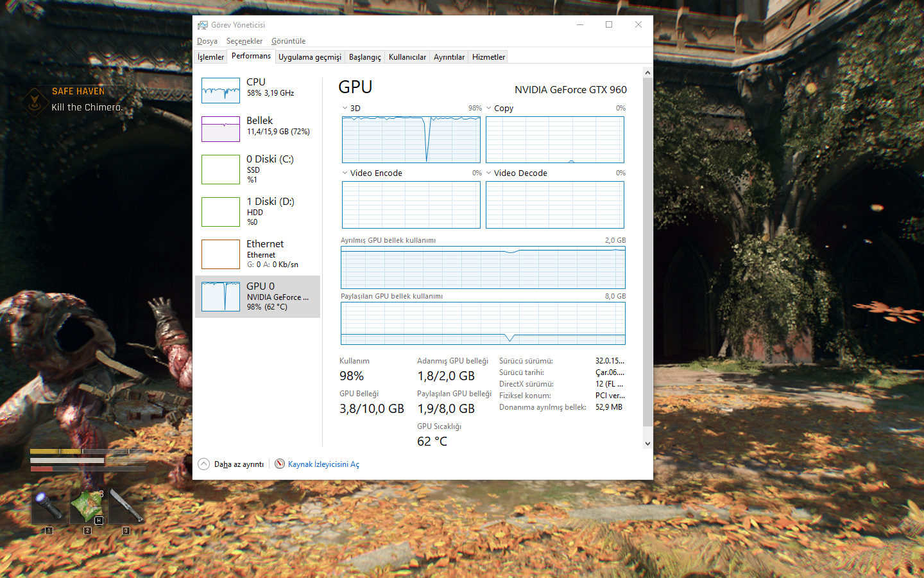Click the 3D usage graph

(411, 139)
